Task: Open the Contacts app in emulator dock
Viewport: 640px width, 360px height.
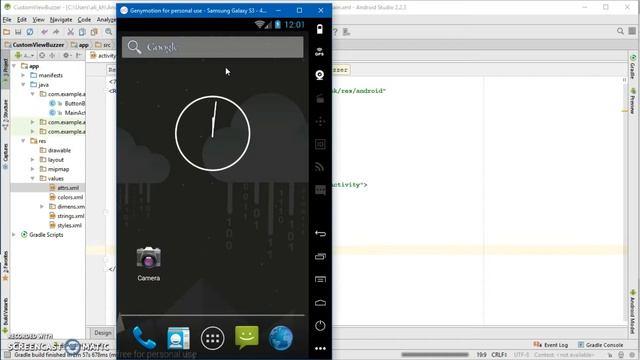Action: 178,338
